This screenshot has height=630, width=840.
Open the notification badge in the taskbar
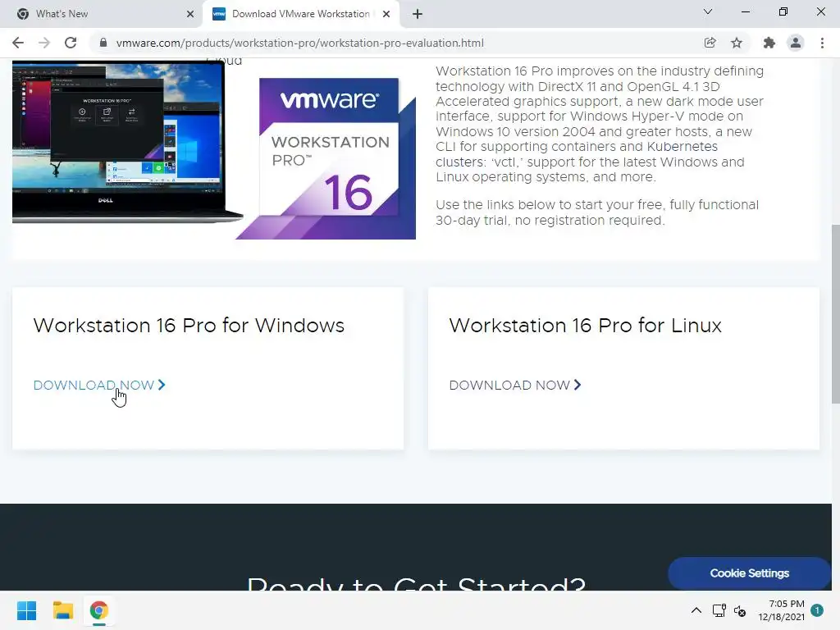(x=817, y=609)
